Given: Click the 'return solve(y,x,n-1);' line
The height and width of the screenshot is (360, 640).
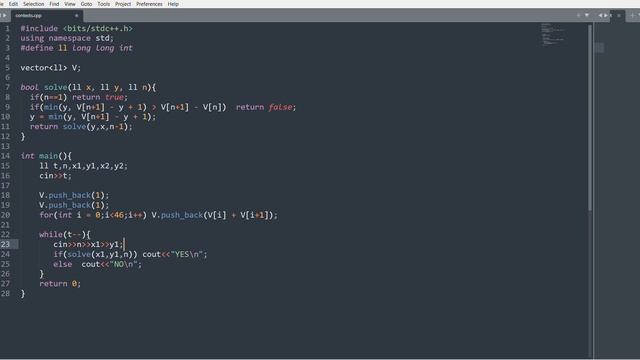Looking at the screenshot, I should tap(81, 127).
